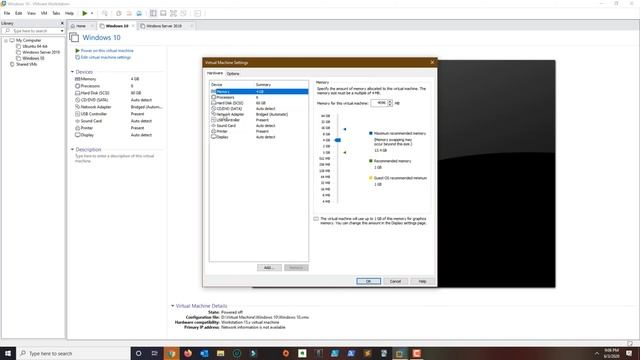Toggle the show library view toolbar icon

[153, 13]
